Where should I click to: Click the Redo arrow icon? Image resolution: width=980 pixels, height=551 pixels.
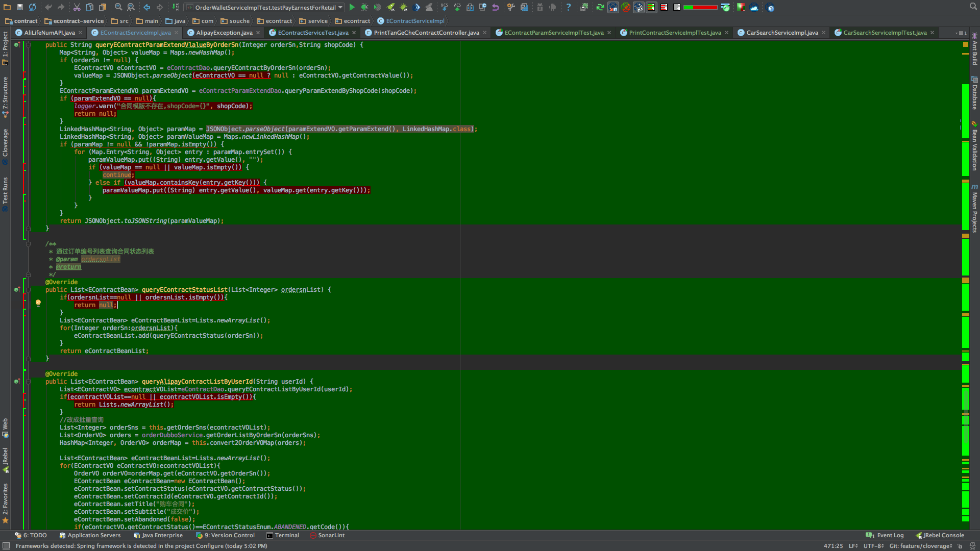pos(61,7)
